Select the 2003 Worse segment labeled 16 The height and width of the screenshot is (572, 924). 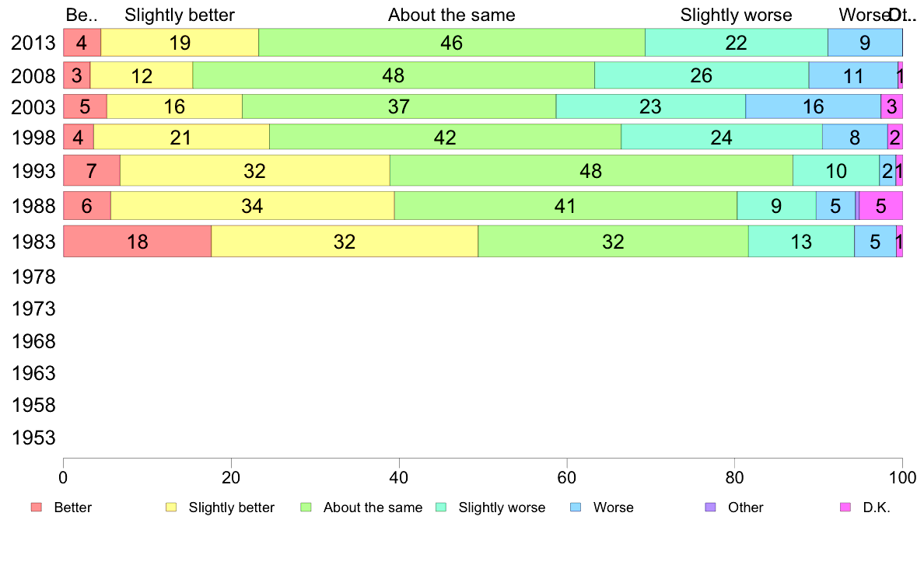[x=814, y=106]
